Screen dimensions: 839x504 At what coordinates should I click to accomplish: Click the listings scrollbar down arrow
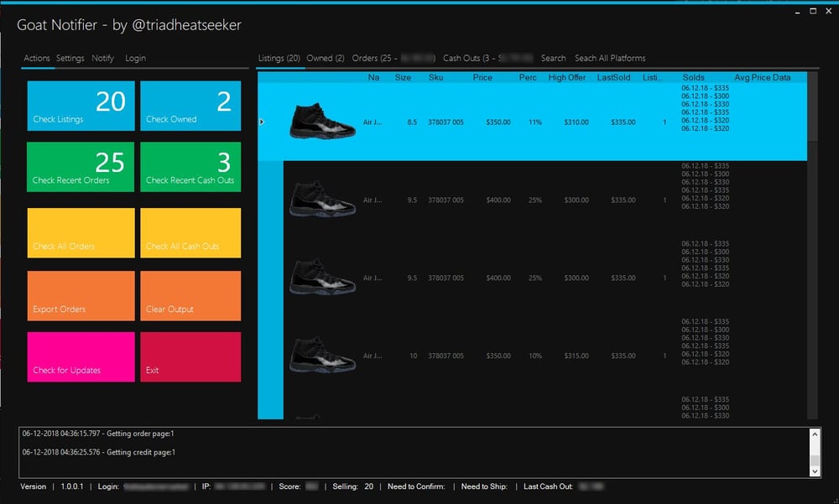tap(813, 414)
